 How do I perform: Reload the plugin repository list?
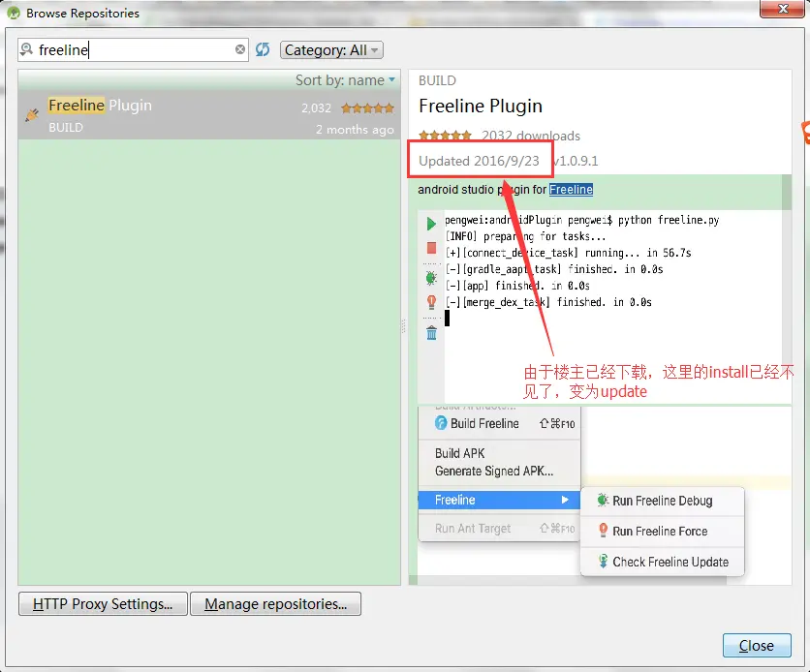coord(263,49)
